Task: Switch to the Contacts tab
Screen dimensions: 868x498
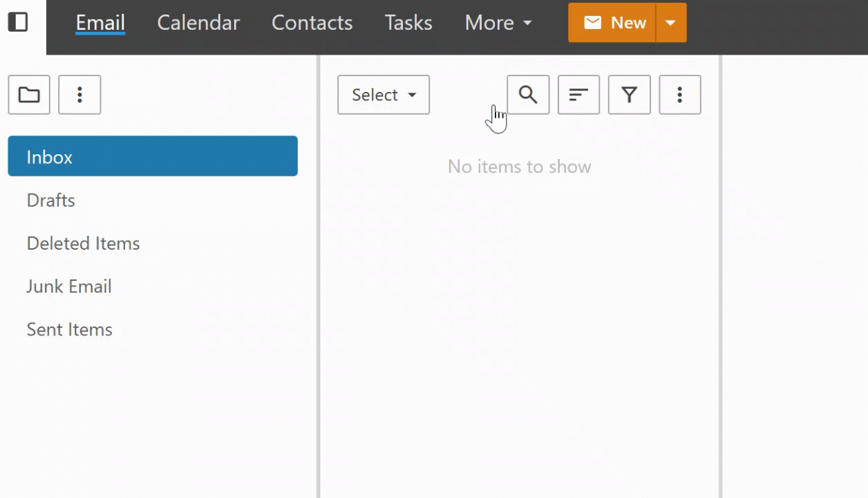Action: (x=312, y=23)
